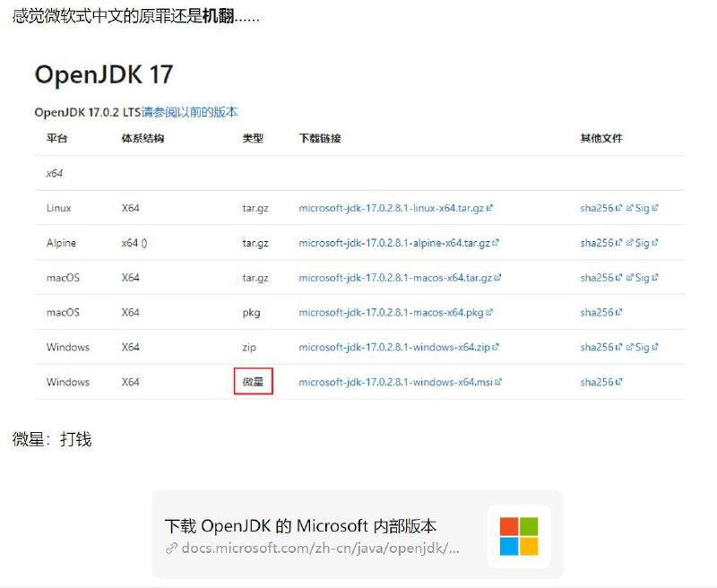This screenshot has height=588, width=717.
Task: Click the docs.microsoft.com/zh-cn/java/openjdk URL
Action: [320, 548]
